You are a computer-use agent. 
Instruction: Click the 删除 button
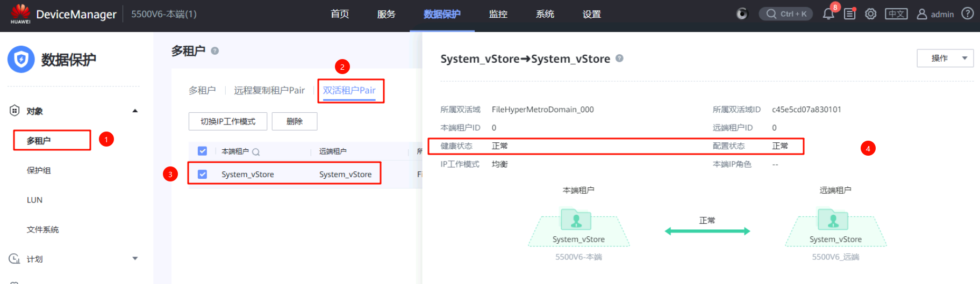click(x=294, y=121)
